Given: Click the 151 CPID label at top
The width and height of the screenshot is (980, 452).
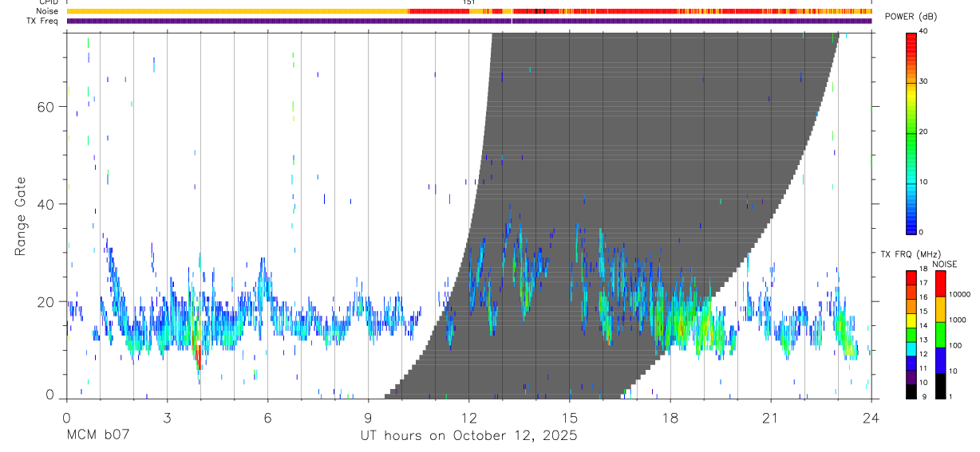Looking at the screenshot, I should click(469, 2).
